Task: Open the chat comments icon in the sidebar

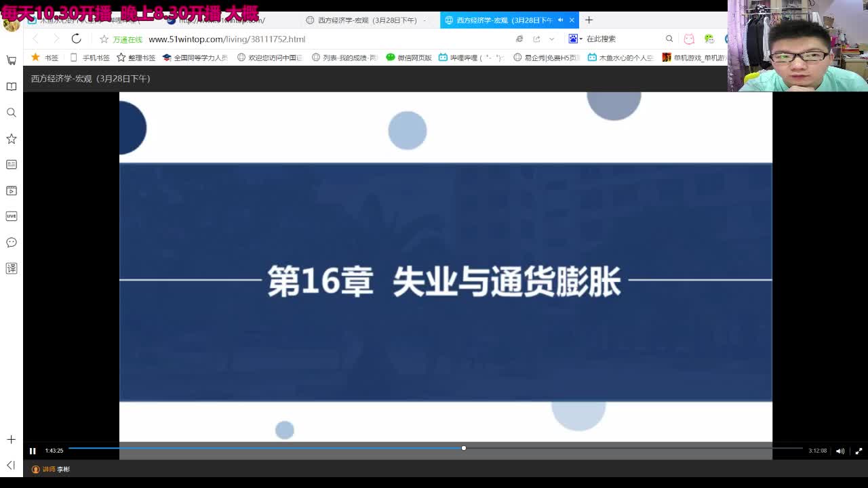Action: coord(11,242)
